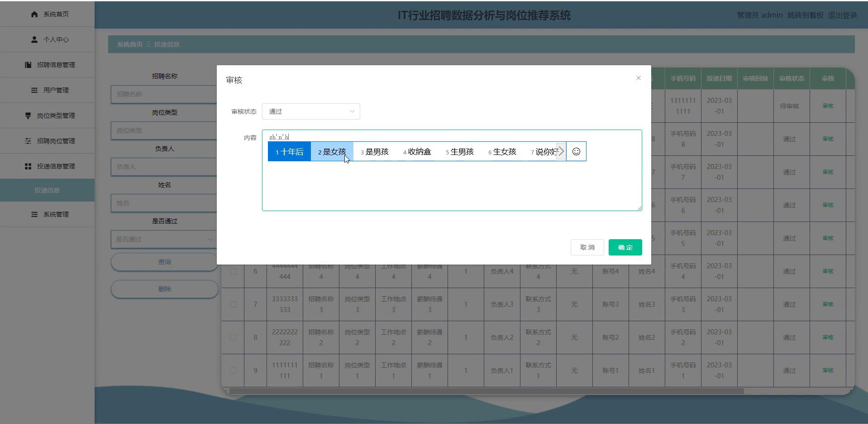The image size is (868, 424).
Task: Click the home icon beside 系统首页
Action: [x=34, y=14]
